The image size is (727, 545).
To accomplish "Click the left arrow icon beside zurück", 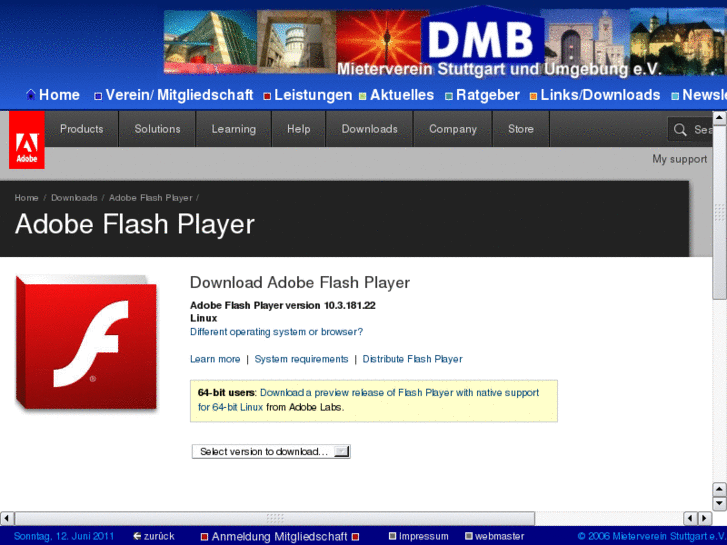I will [137, 536].
